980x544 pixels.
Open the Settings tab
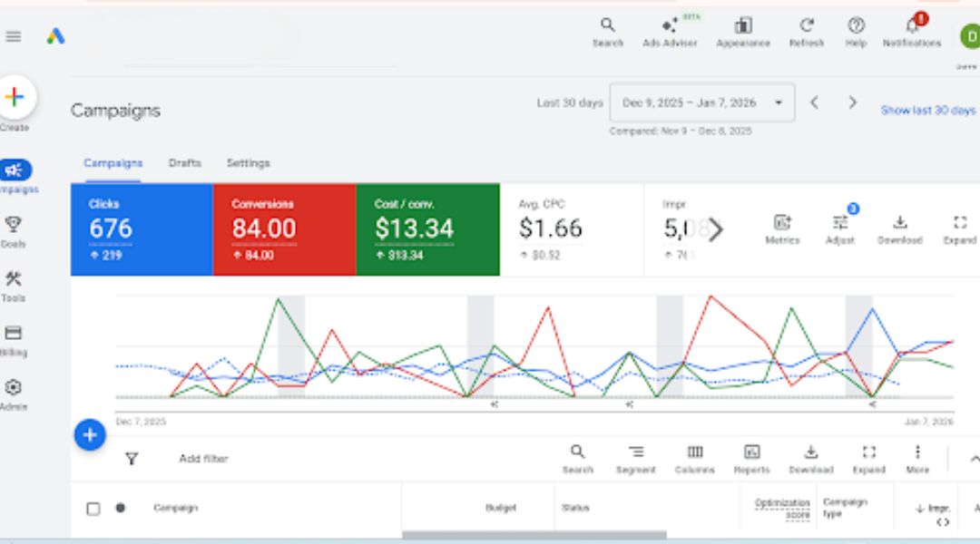coord(249,162)
